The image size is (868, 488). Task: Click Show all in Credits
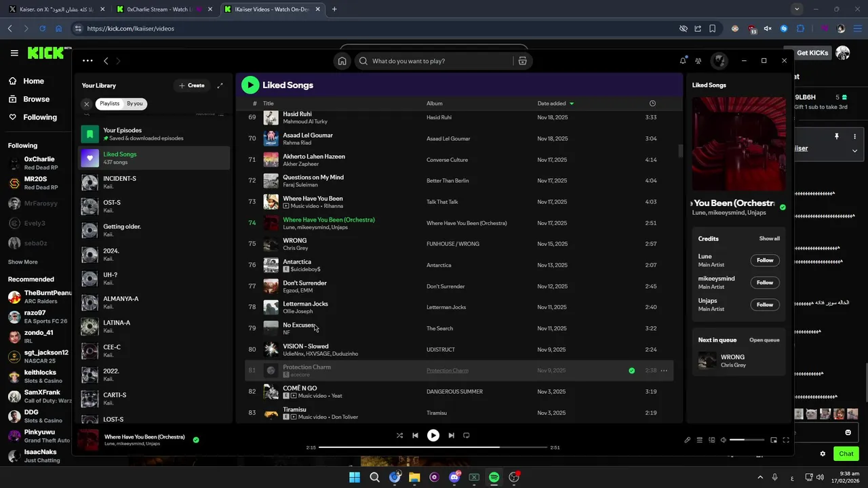pos(769,239)
